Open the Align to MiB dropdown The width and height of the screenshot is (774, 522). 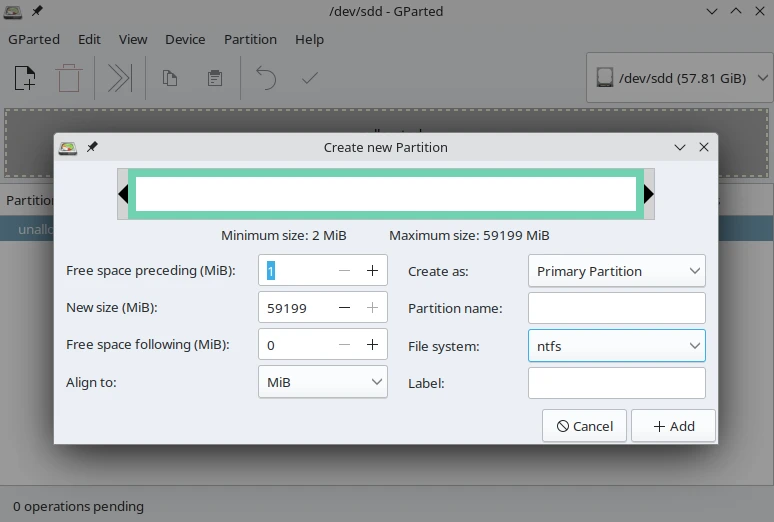click(x=322, y=382)
